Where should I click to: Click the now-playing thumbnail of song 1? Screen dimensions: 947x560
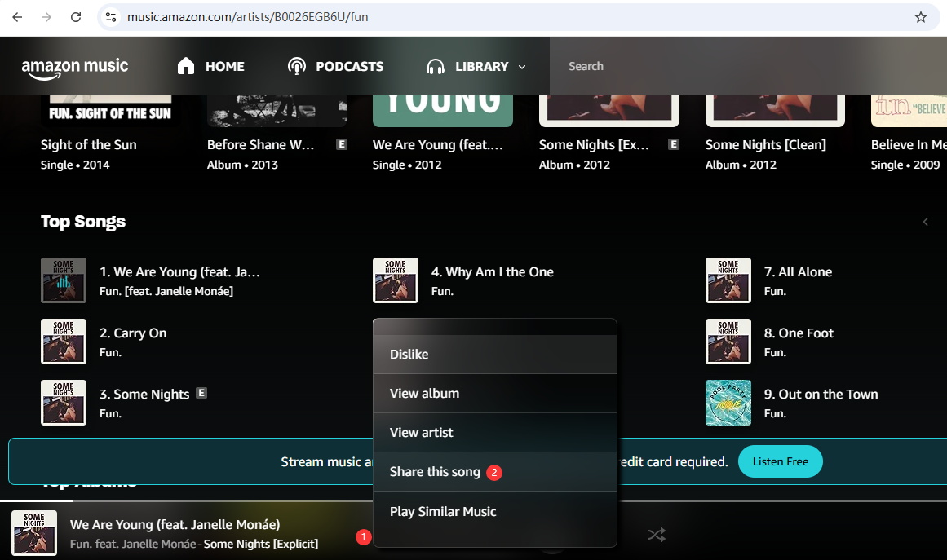click(64, 280)
